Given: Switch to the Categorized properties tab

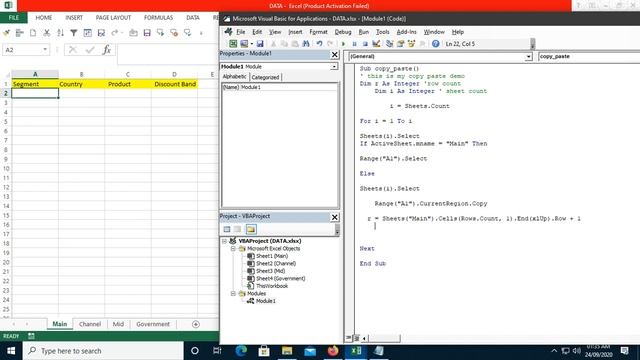Looking at the screenshot, I should (265, 77).
